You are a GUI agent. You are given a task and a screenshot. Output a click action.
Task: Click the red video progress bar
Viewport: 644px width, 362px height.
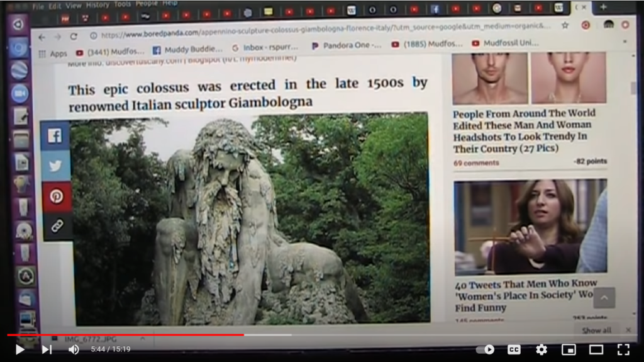tap(126, 335)
